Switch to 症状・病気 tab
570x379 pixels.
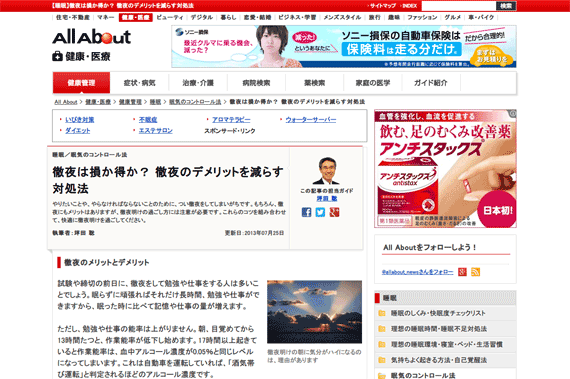(x=140, y=83)
